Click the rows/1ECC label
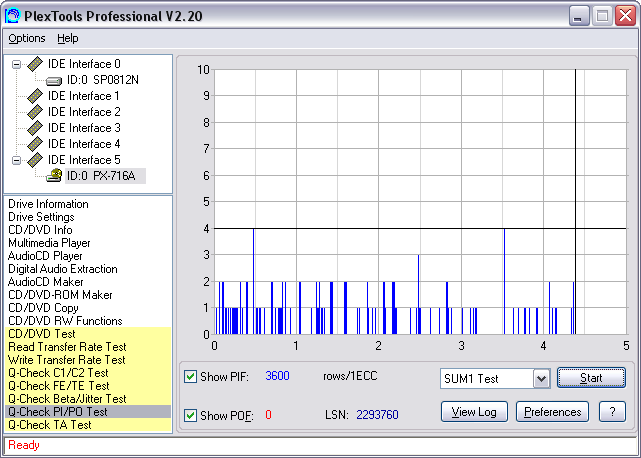 [x=350, y=376]
